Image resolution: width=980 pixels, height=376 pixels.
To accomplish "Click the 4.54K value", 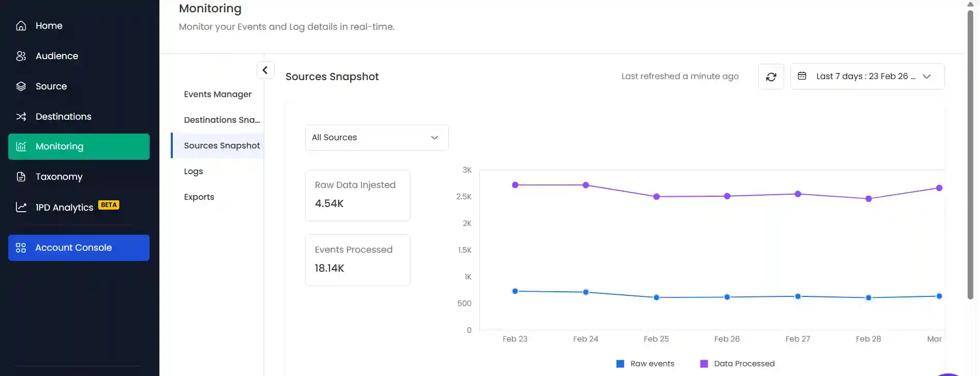I will [329, 203].
